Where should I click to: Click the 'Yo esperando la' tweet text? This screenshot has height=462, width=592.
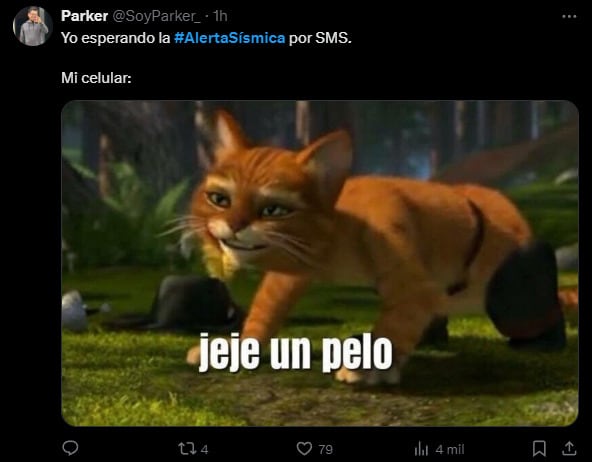pyautogui.click(x=116, y=38)
